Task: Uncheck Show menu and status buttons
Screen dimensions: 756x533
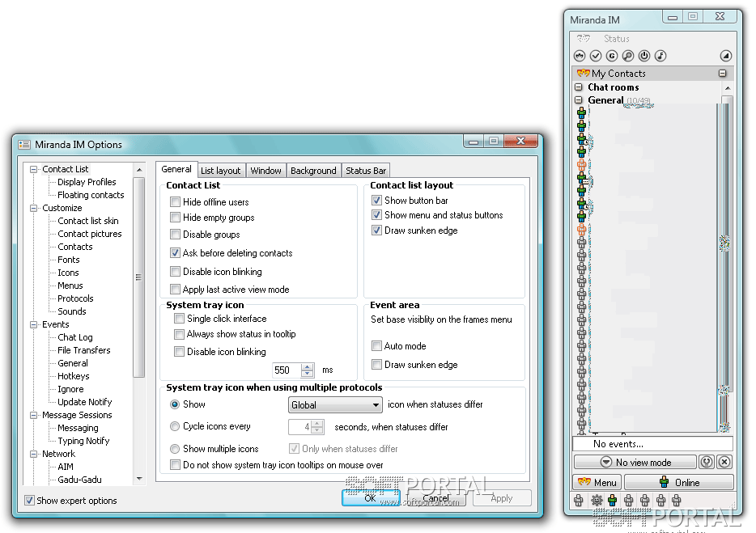Action: pyautogui.click(x=377, y=215)
